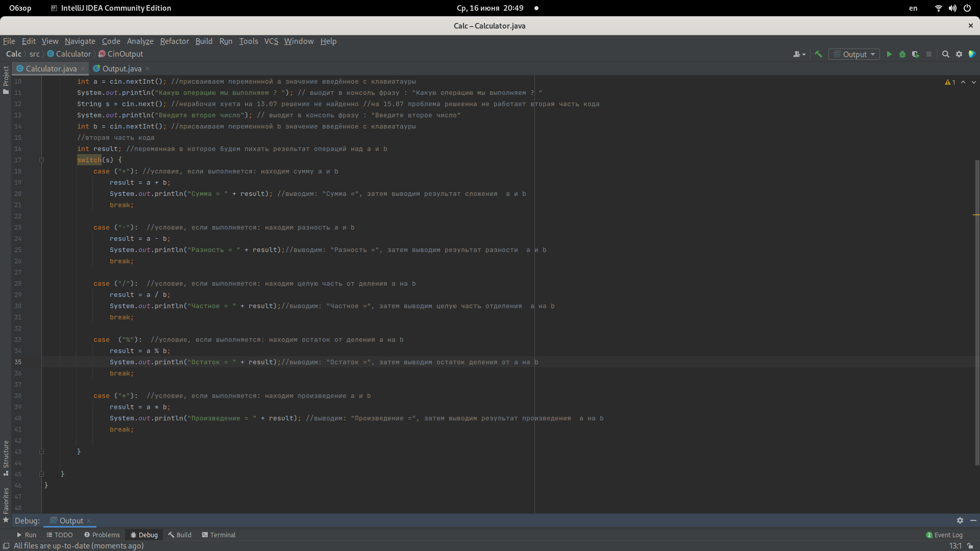Run the Output configuration

889,54
